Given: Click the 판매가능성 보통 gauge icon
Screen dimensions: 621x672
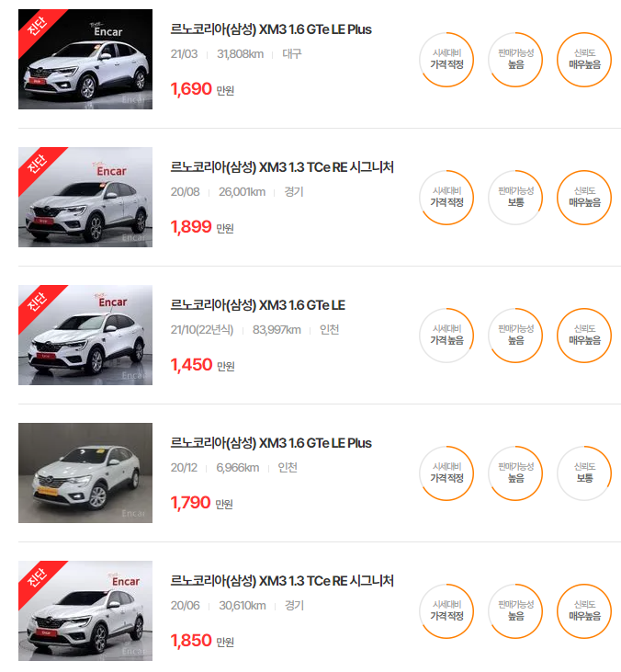Looking at the screenshot, I should (x=515, y=198).
